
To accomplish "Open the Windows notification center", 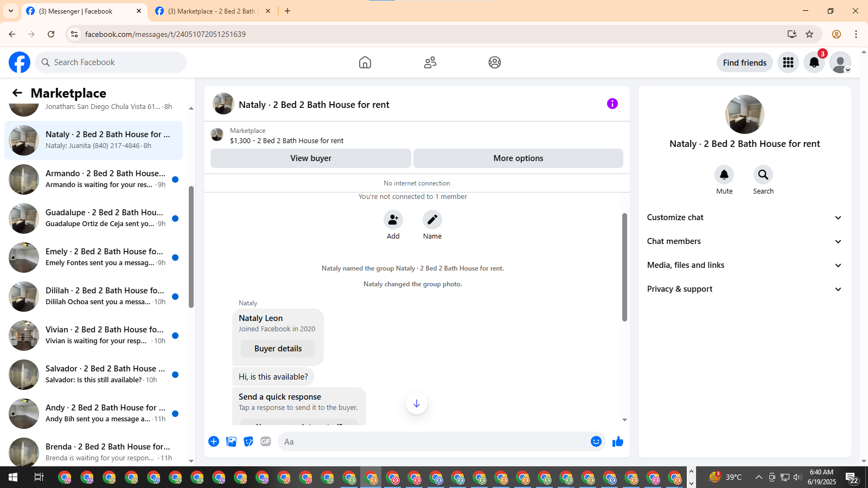I will tap(852, 478).
